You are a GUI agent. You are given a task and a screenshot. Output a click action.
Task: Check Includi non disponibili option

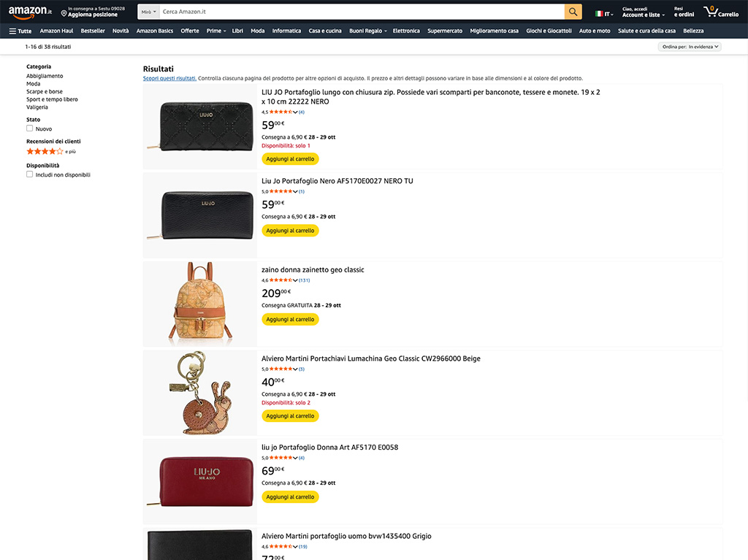(x=30, y=174)
